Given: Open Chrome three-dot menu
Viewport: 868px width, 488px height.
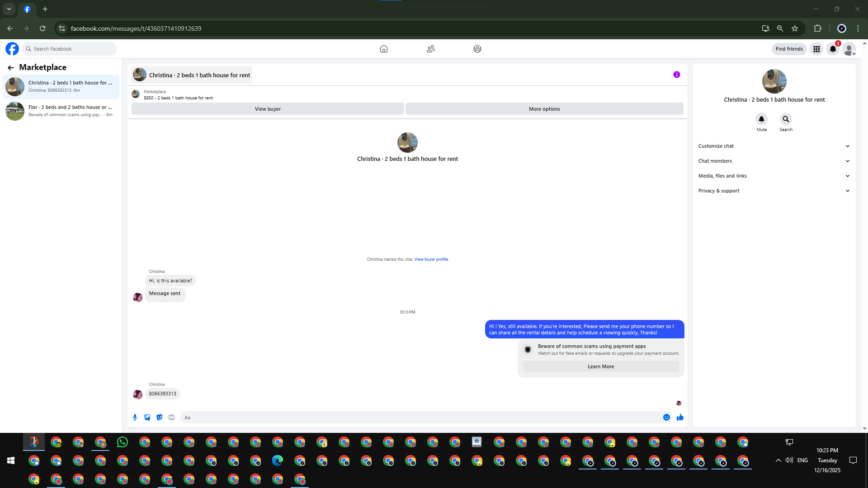Looking at the screenshot, I should tap(858, 28).
